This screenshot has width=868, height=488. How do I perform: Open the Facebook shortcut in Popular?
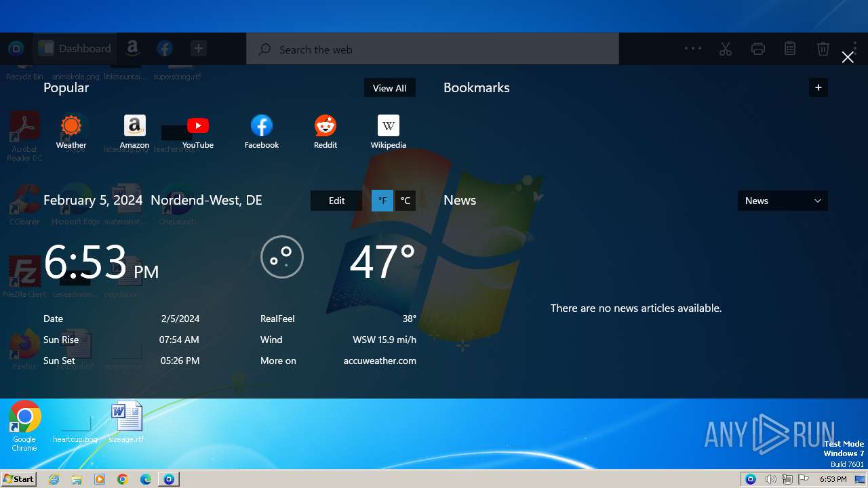pos(262,132)
